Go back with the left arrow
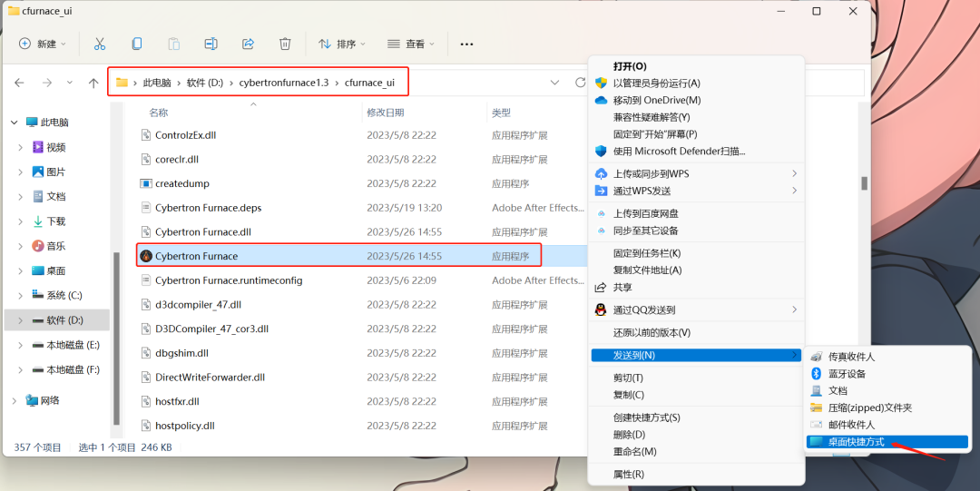Screen dimensions: 980x491 tap(19, 83)
